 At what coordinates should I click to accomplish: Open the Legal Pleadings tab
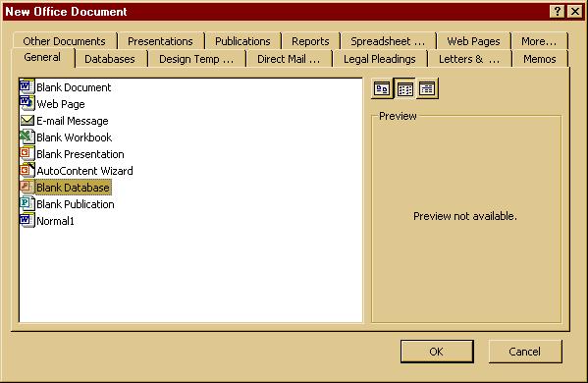coord(380,59)
